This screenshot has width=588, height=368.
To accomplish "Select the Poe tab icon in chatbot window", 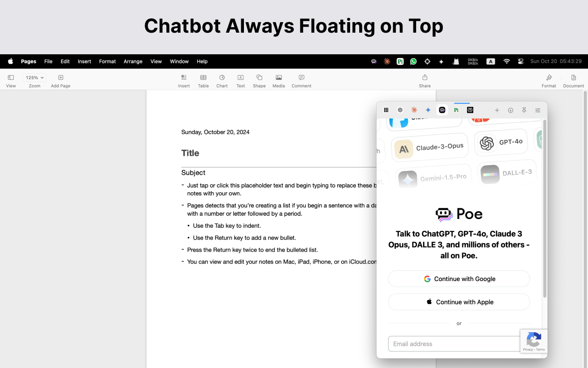I will point(442,110).
